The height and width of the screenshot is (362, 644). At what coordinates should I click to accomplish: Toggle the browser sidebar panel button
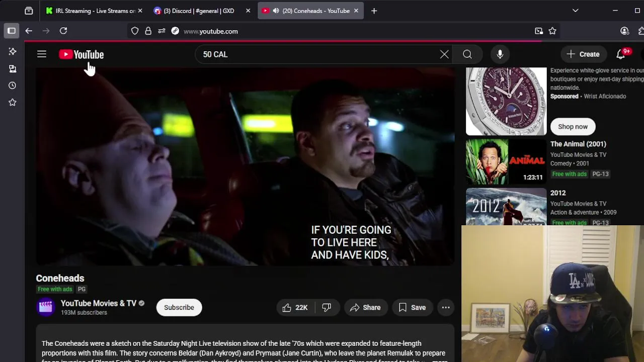pos(12,31)
